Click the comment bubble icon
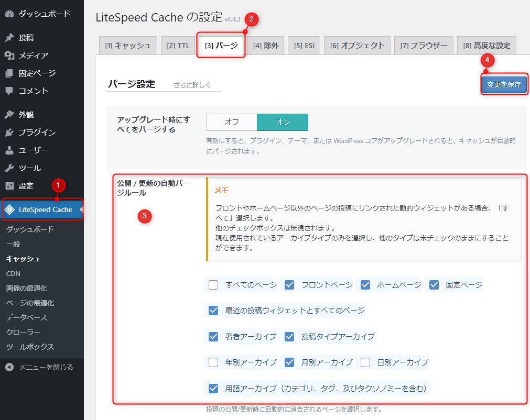The width and height of the screenshot is (530, 420). pos(9,91)
